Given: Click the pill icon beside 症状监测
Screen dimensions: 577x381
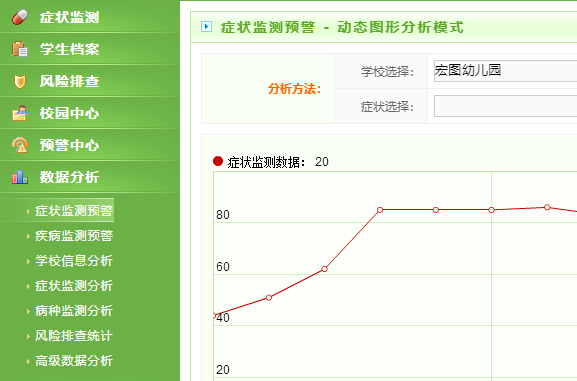Looking at the screenshot, I should point(20,17).
